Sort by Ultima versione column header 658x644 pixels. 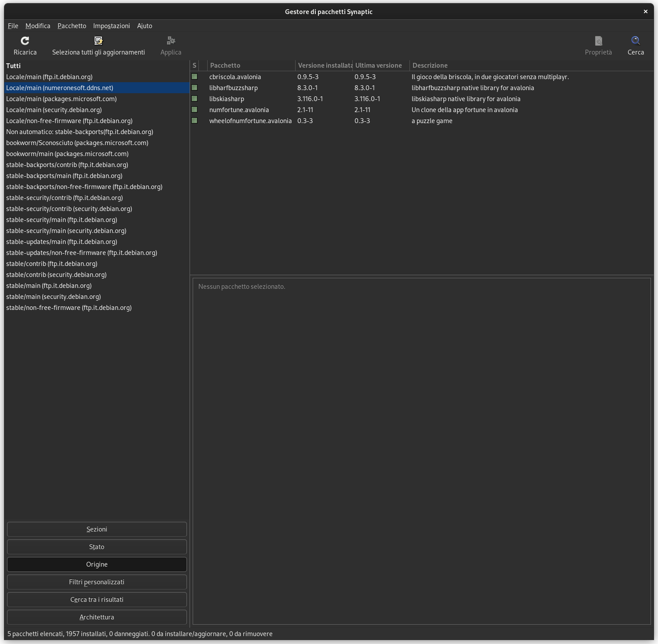[x=381, y=65]
